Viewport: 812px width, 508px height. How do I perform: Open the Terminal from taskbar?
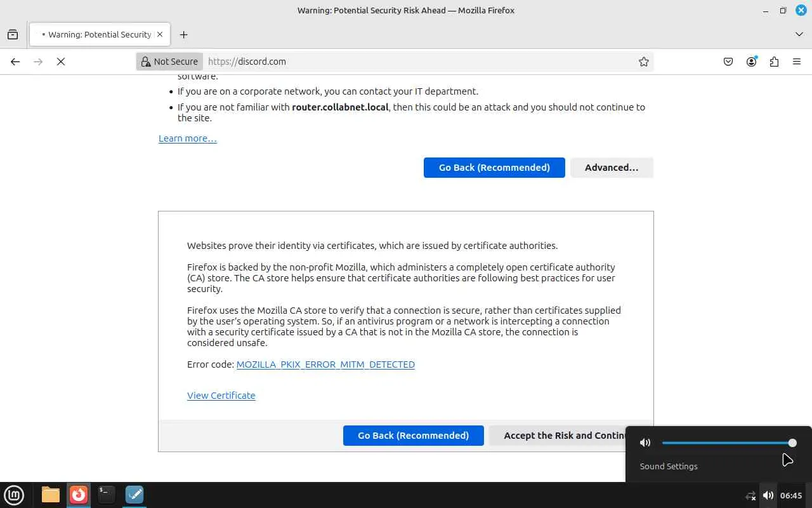pos(107,495)
